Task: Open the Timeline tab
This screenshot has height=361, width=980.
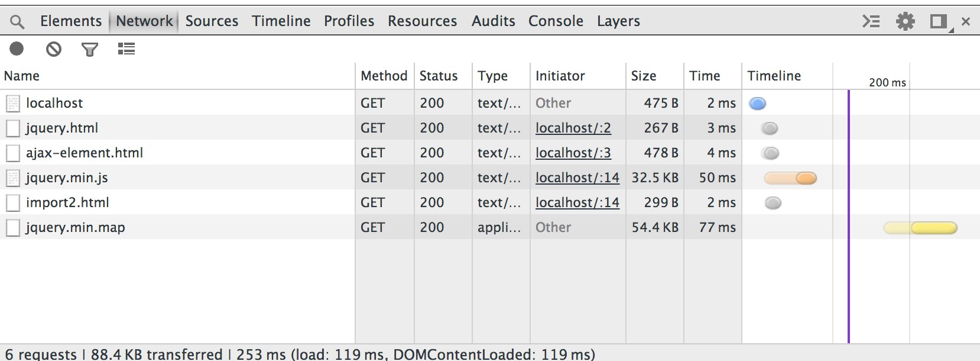Action: point(281,21)
